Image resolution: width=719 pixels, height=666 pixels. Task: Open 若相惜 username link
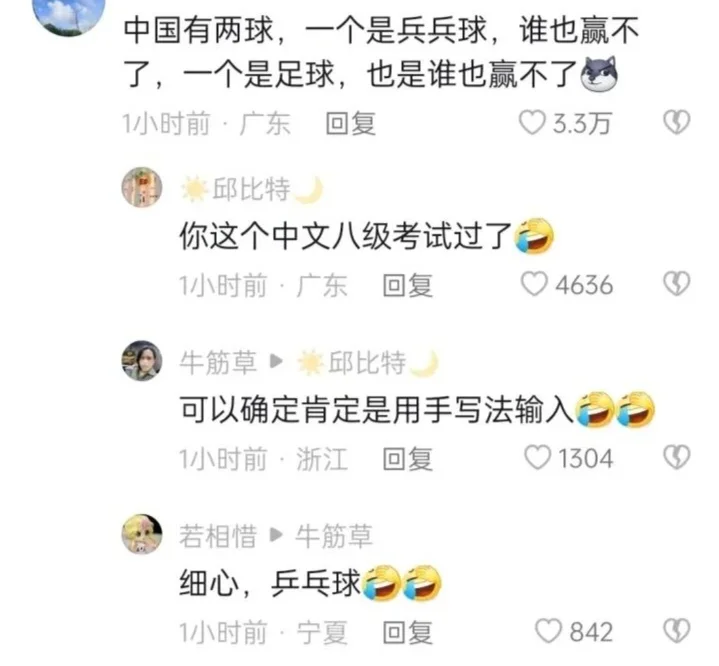[218, 536]
